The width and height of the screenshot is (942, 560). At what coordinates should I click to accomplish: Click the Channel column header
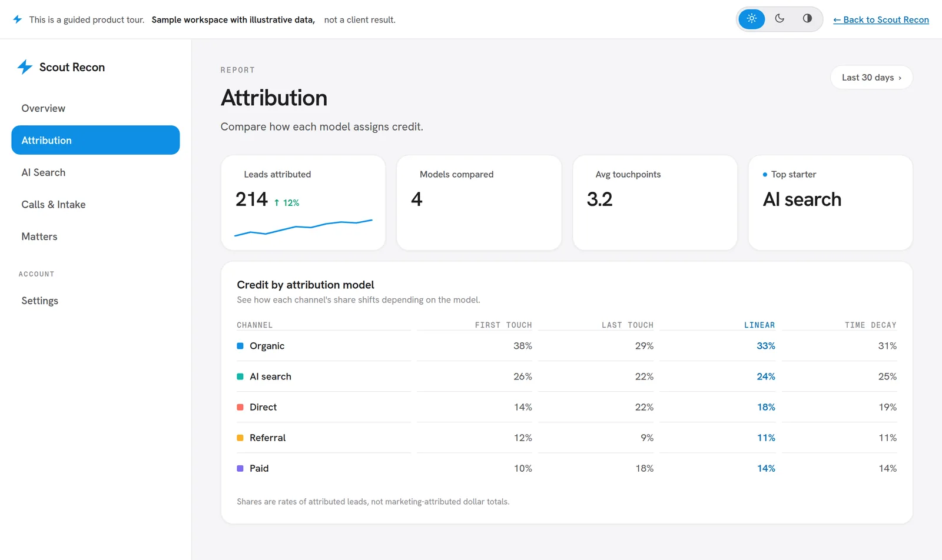[x=255, y=325]
